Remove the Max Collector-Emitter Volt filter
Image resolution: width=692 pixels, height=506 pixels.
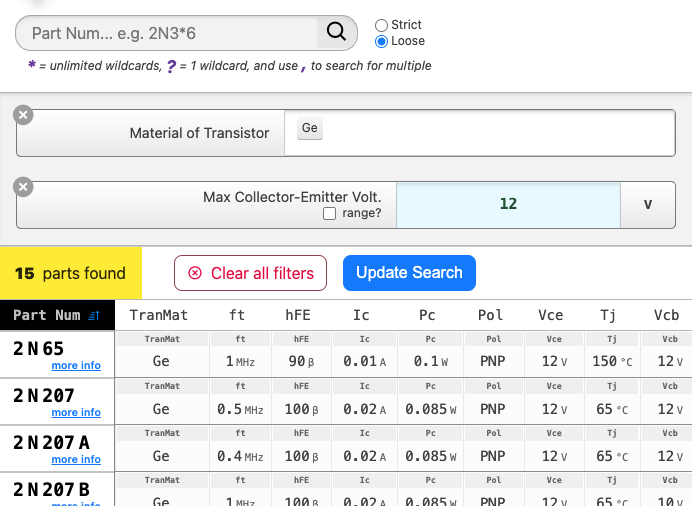pos(23,187)
